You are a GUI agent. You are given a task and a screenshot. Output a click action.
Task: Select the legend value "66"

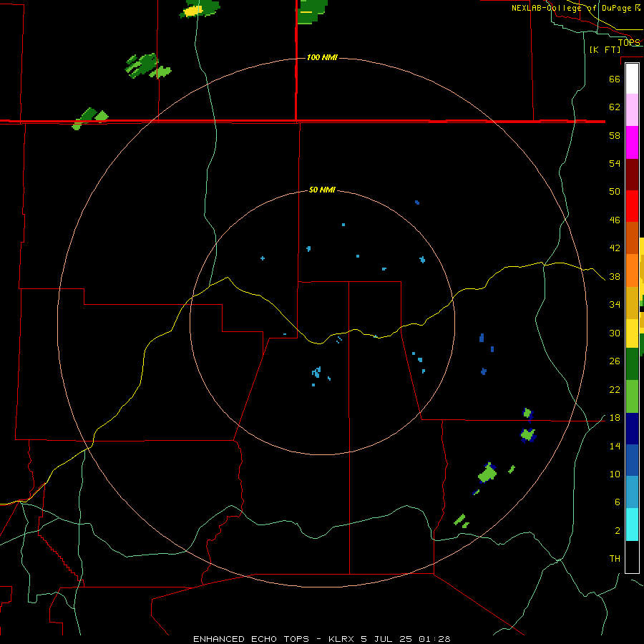(x=615, y=79)
